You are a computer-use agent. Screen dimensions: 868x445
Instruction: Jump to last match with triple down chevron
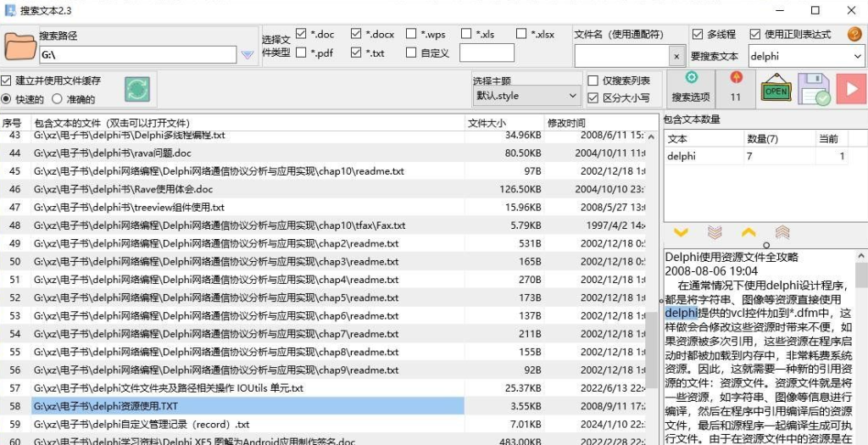point(715,232)
